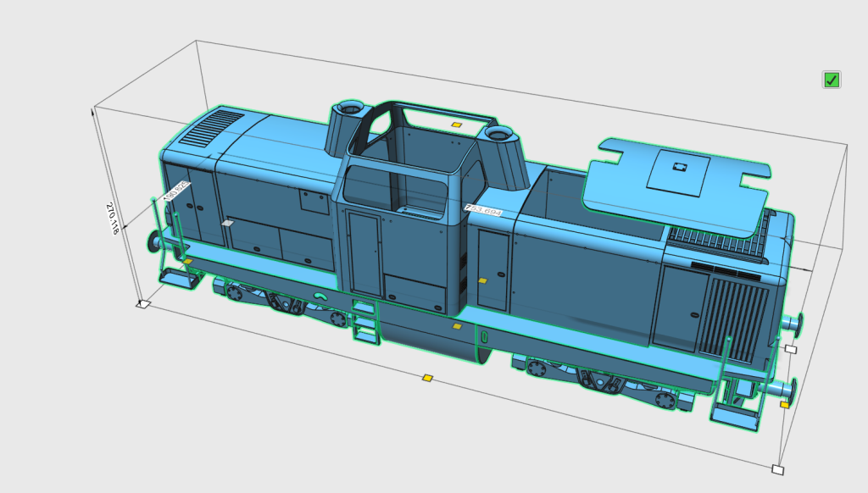Edit the 270.118 height dimension value

pyautogui.click(x=111, y=219)
